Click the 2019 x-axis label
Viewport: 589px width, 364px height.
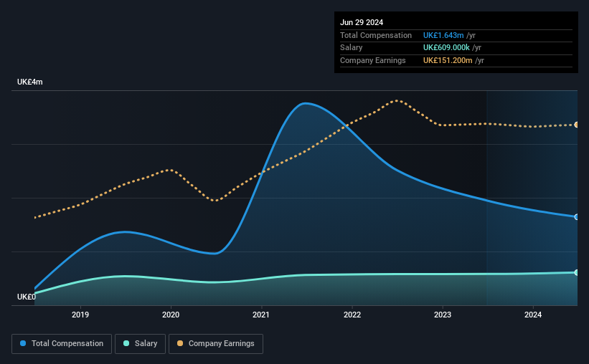coord(80,315)
